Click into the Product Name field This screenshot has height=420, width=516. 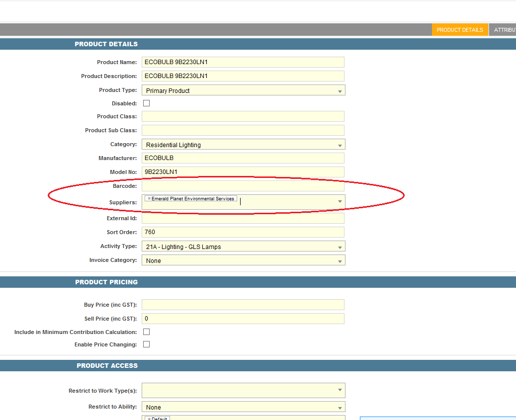point(243,63)
